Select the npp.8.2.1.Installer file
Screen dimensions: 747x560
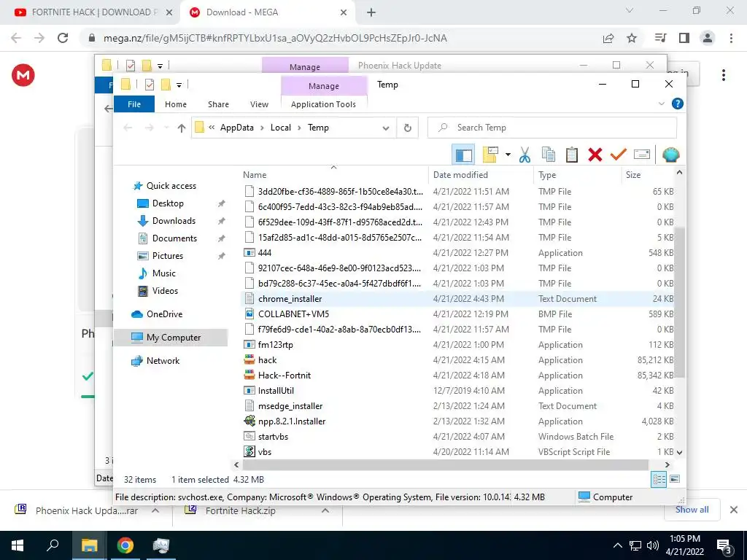click(x=292, y=421)
